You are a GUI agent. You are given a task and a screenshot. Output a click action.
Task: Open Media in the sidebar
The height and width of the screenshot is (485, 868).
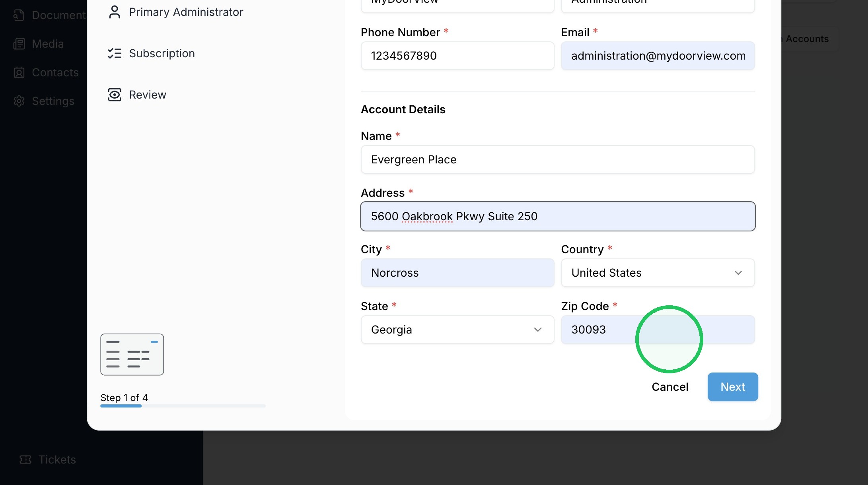pyautogui.click(x=39, y=44)
